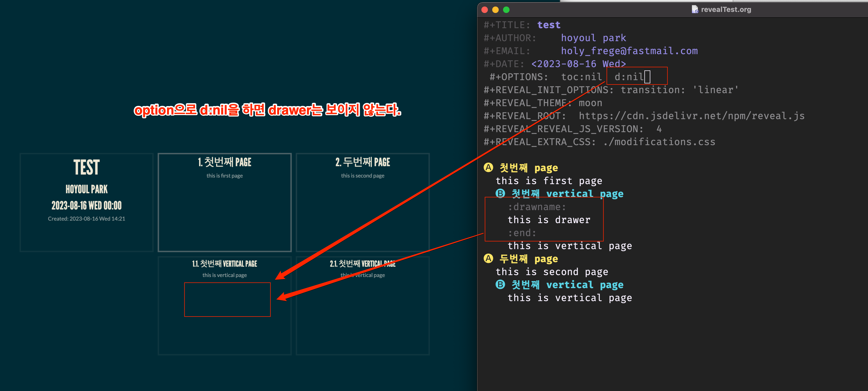Open slide 1. 첫번째 PAGE thumbnail
The image size is (868, 391).
coord(224,202)
